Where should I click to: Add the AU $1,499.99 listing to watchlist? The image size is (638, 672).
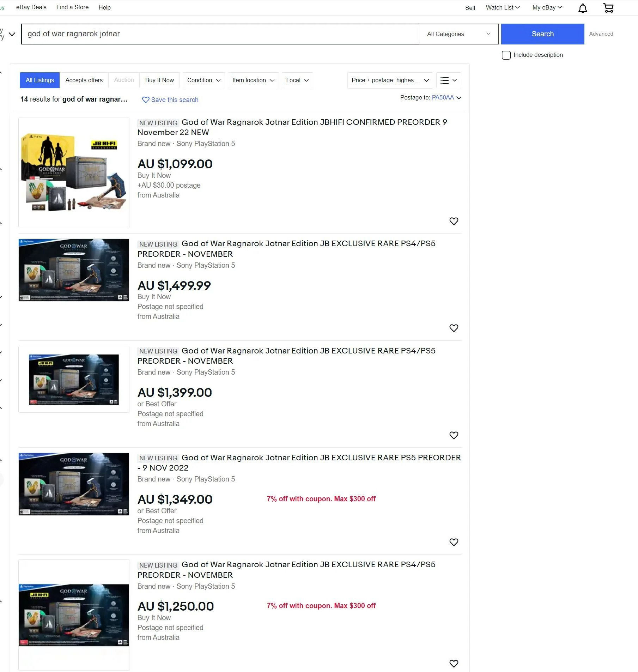click(454, 328)
